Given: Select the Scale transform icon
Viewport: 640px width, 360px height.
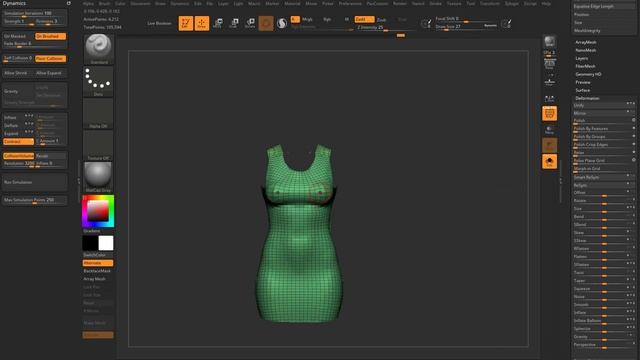Looking at the screenshot, I should point(234,23).
